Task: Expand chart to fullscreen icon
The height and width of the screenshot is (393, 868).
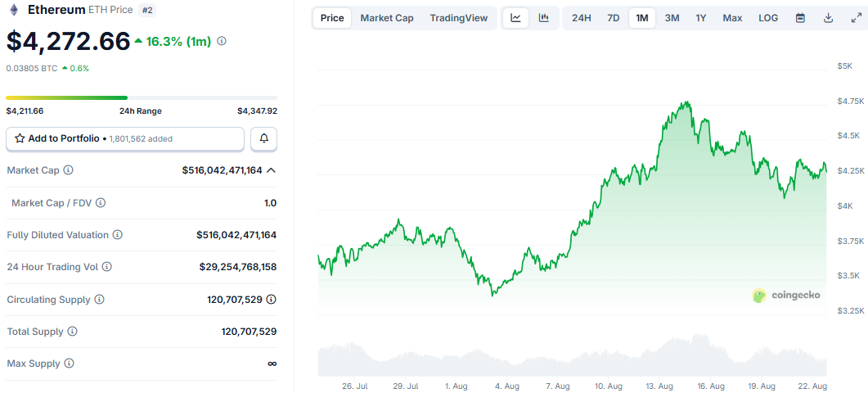Action: [x=855, y=18]
